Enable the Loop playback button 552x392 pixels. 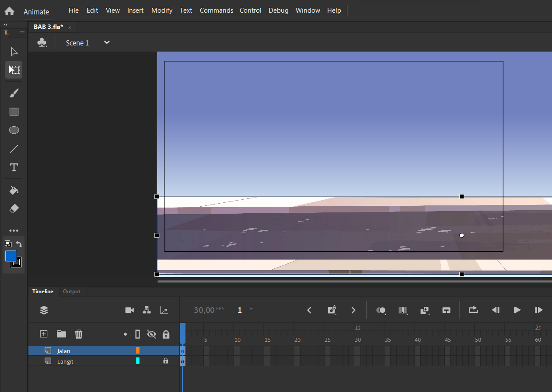473,310
